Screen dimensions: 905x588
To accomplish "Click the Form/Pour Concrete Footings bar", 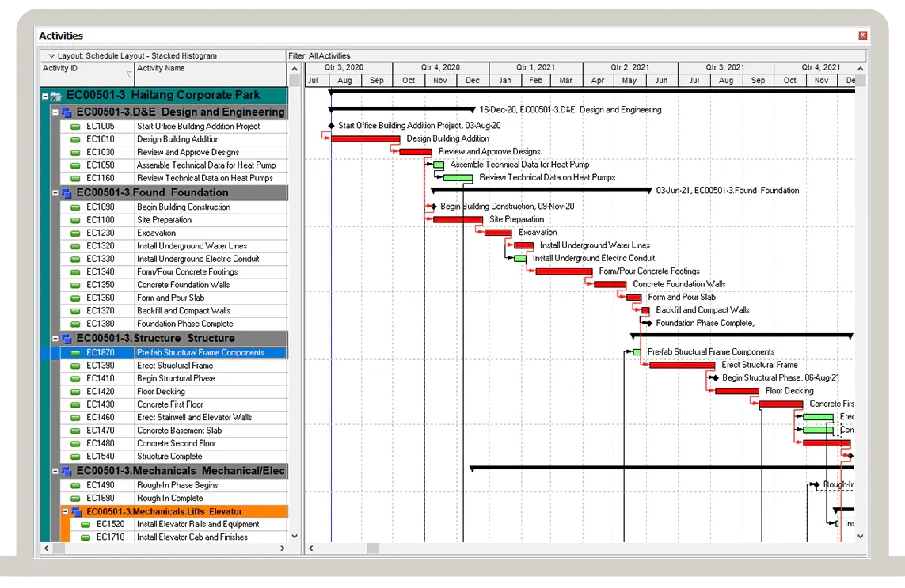I will 564,271.
